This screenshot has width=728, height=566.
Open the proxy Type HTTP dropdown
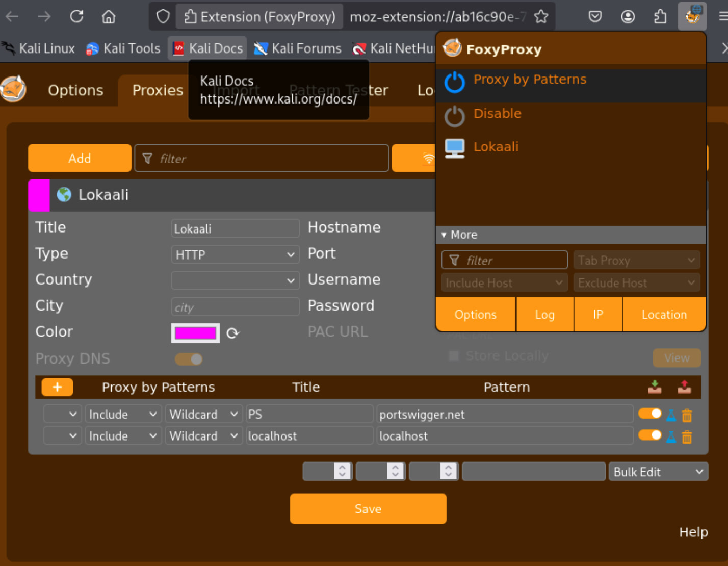[x=235, y=254]
